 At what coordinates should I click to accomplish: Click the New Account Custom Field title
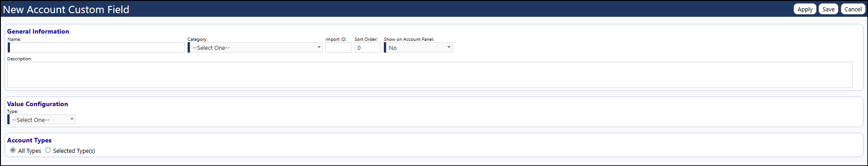tap(66, 10)
